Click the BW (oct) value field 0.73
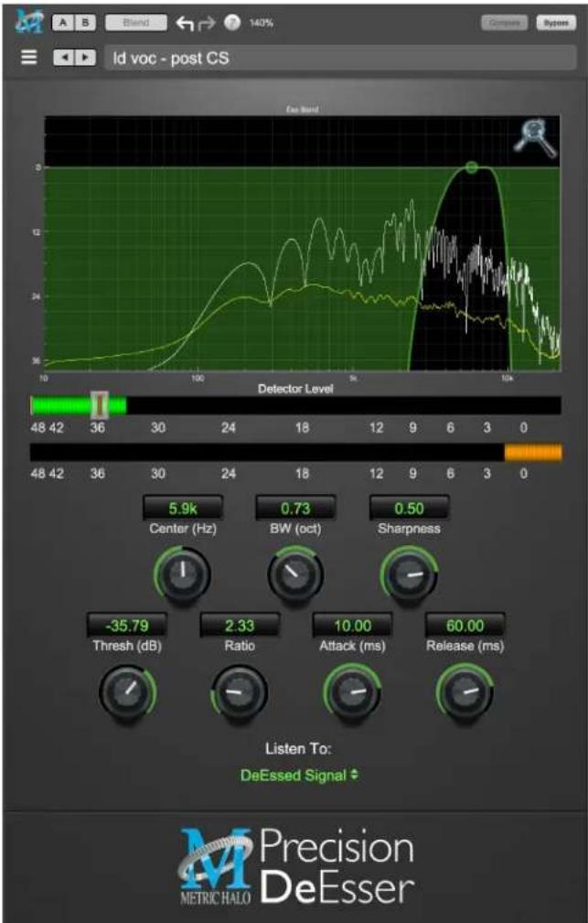The image size is (588, 923). click(x=295, y=508)
